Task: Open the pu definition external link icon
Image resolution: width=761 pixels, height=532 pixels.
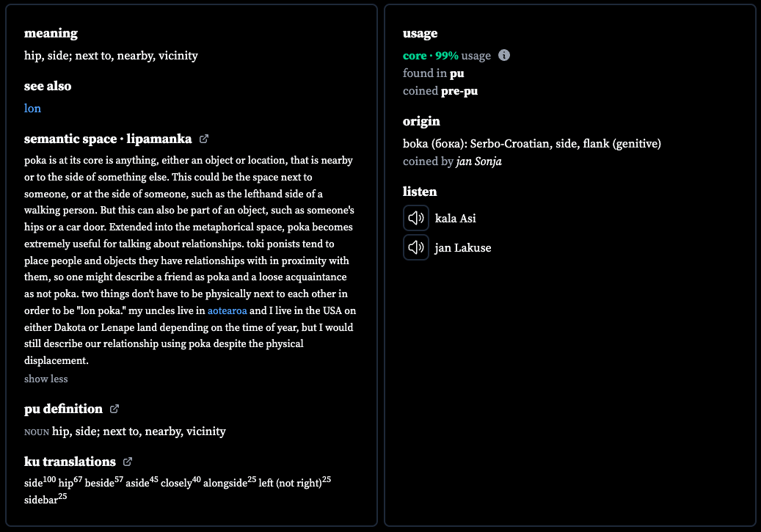Action: (x=114, y=409)
